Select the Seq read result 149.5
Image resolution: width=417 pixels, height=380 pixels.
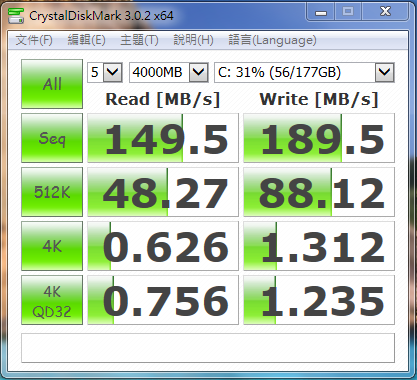163,138
